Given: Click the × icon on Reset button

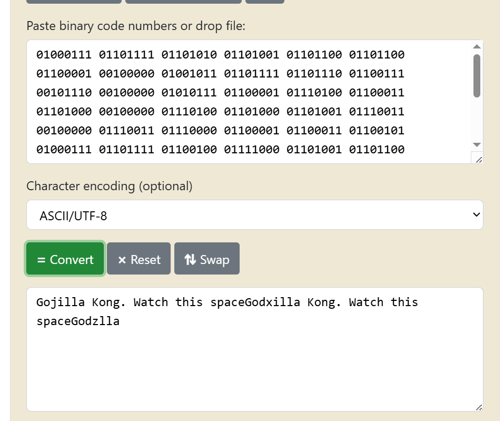Looking at the screenshot, I should click(x=122, y=260).
